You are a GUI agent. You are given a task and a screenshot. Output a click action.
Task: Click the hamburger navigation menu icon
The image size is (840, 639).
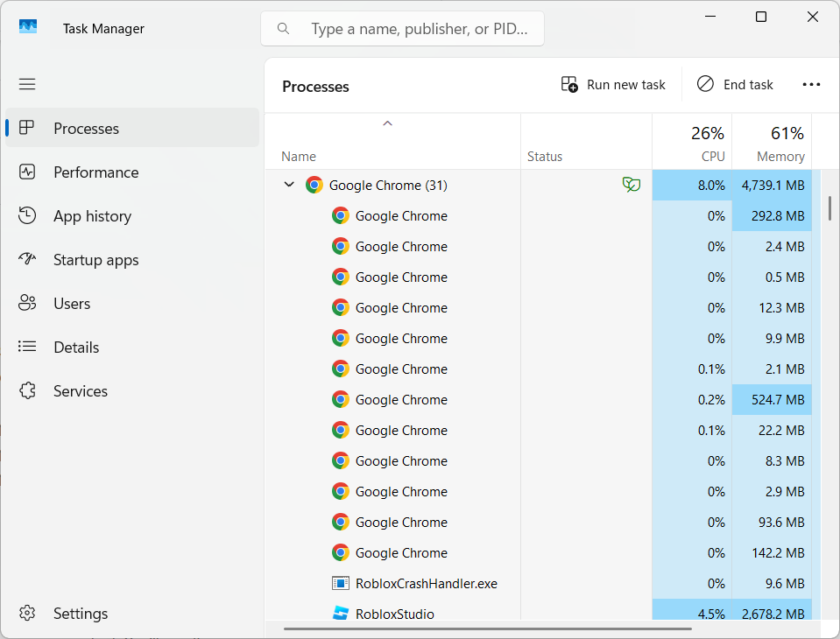click(27, 84)
